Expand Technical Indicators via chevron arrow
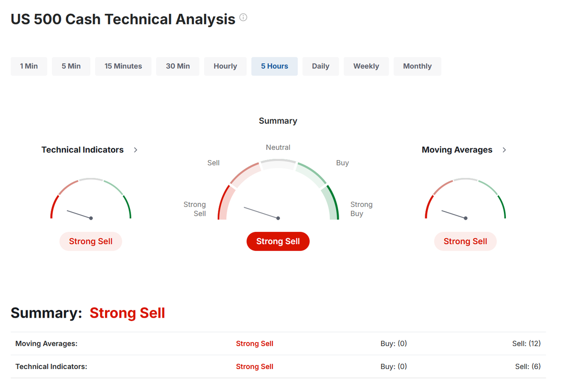 (136, 150)
